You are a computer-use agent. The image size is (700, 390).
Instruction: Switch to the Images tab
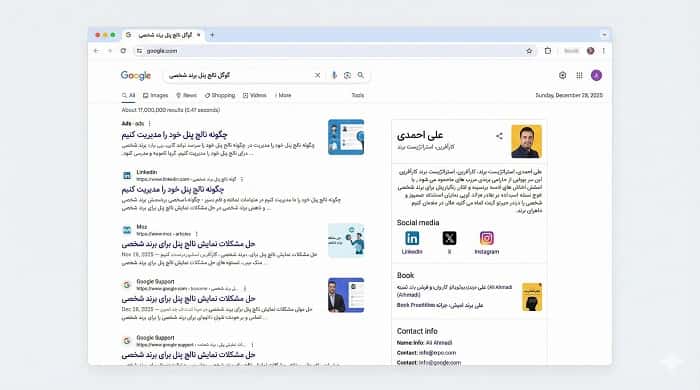(155, 95)
